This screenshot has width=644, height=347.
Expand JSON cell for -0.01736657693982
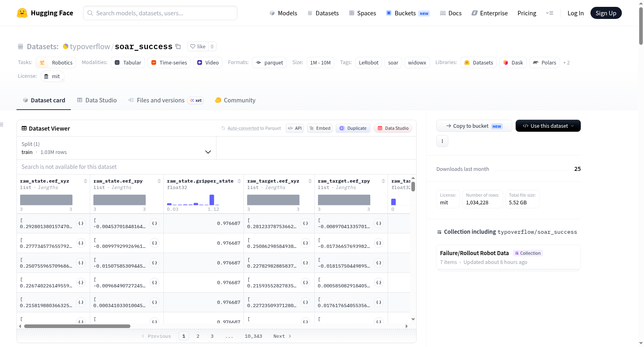pos(379,243)
